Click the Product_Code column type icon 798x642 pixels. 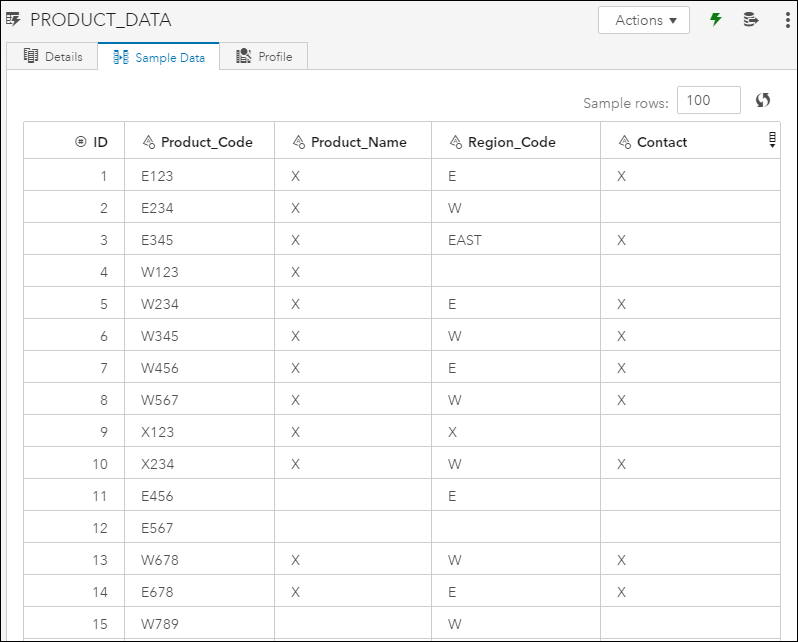[x=148, y=142]
